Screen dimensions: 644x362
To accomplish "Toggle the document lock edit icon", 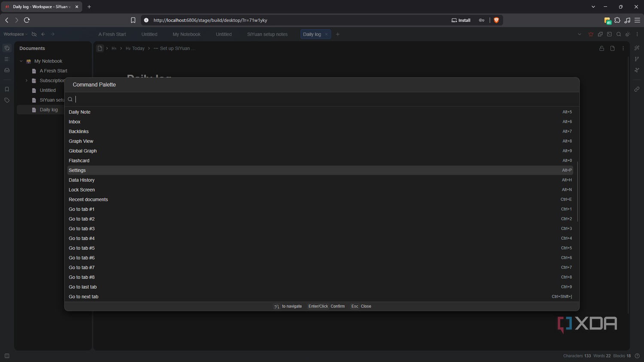I will (x=601, y=48).
